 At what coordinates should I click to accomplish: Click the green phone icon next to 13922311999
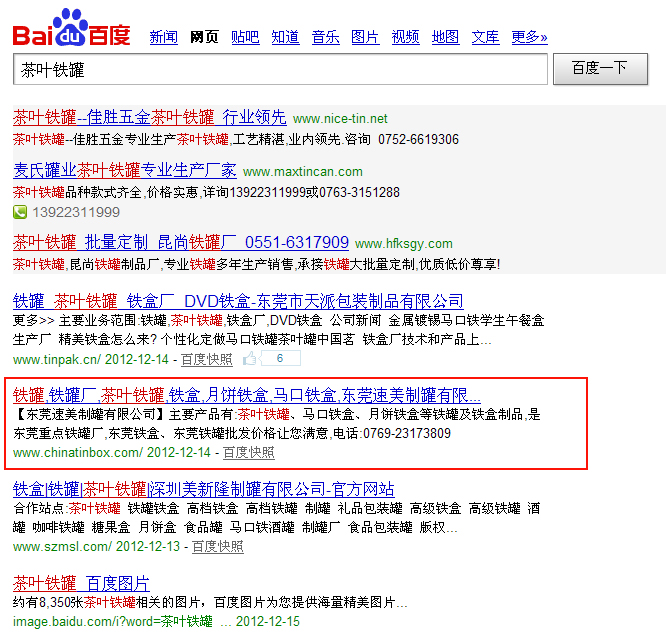pos(20,212)
